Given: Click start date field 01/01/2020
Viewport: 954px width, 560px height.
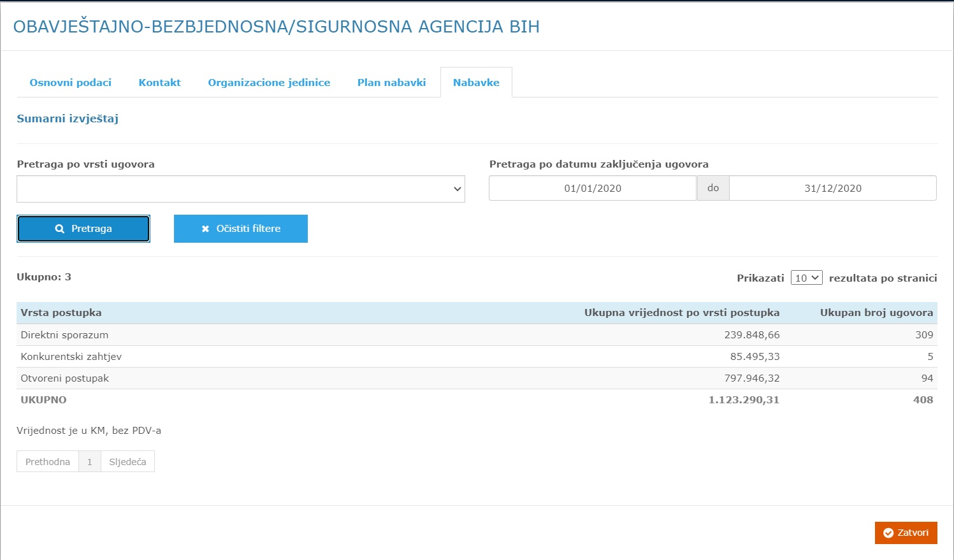Looking at the screenshot, I should coord(593,189).
